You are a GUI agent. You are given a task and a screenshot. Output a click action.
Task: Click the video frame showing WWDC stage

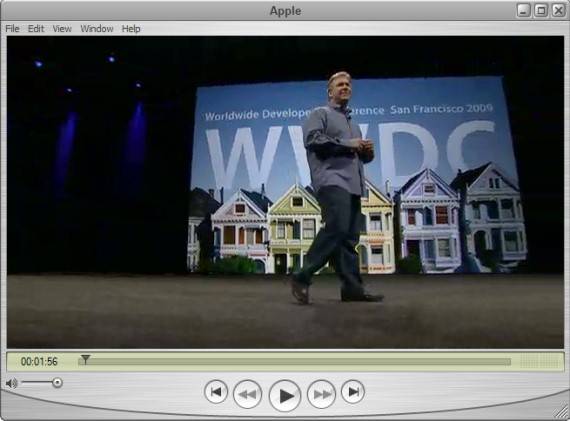pos(285,192)
